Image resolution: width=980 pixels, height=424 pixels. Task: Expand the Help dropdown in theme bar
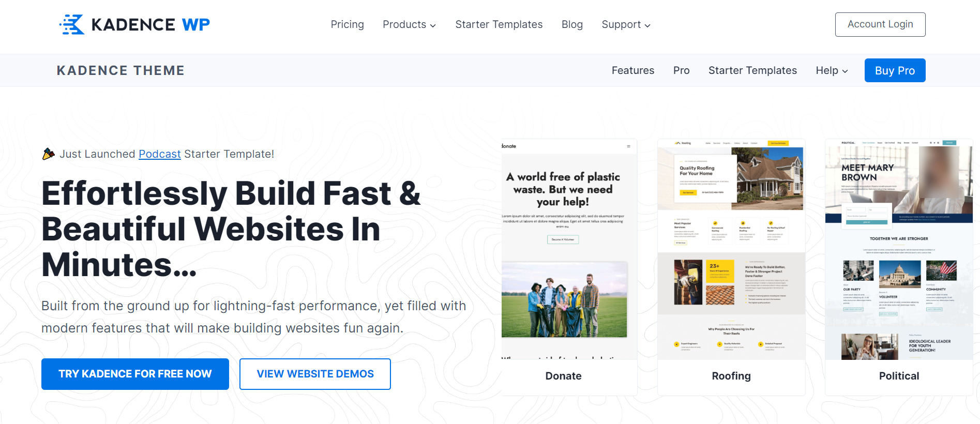pyautogui.click(x=832, y=70)
